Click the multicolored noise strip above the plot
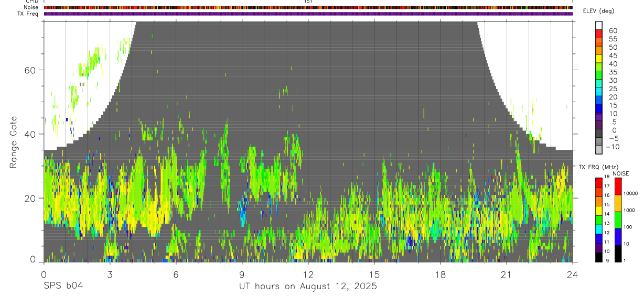 pos(308,7)
